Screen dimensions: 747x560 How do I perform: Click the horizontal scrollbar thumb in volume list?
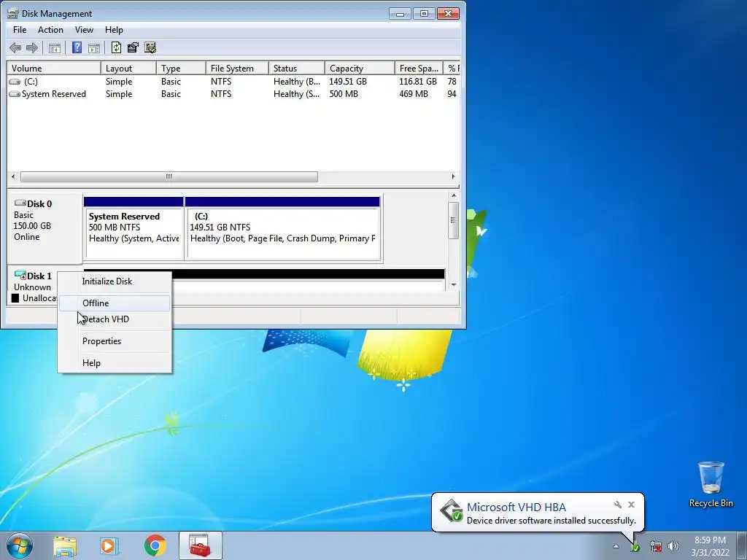click(x=169, y=176)
